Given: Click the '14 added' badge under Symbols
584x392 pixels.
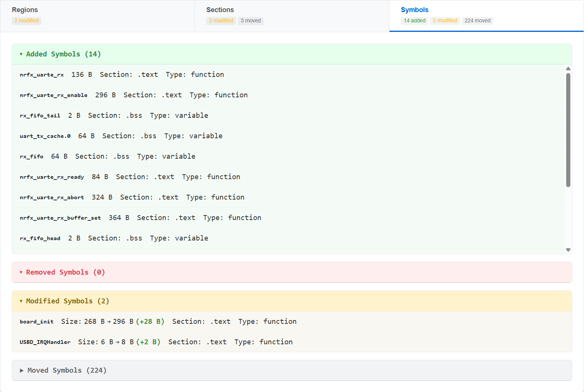Looking at the screenshot, I should click(x=414, y=21).
